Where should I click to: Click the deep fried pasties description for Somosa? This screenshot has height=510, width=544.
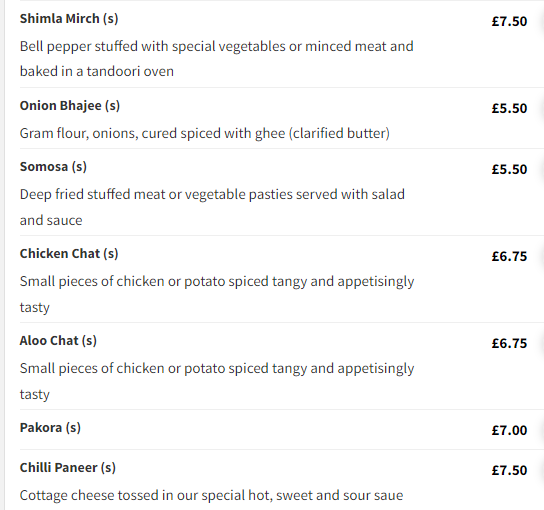coord(212,207)
